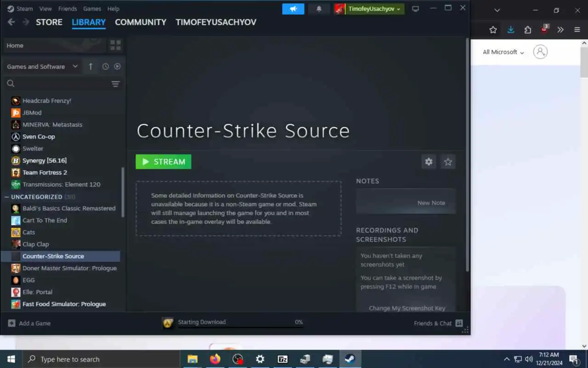Bookmark the page with the browser star icon
This screenshot has height=368, width=588.
493,30
